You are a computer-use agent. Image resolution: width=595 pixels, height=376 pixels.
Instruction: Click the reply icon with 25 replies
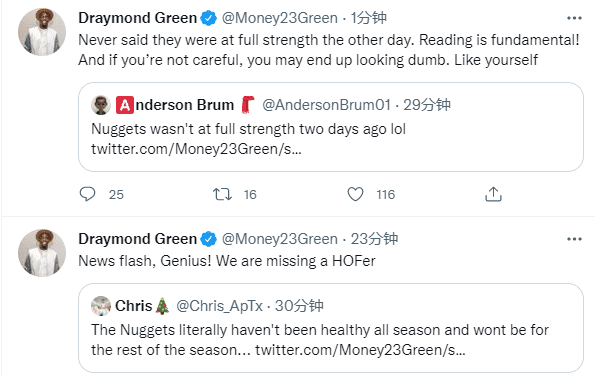coord(87,194)
